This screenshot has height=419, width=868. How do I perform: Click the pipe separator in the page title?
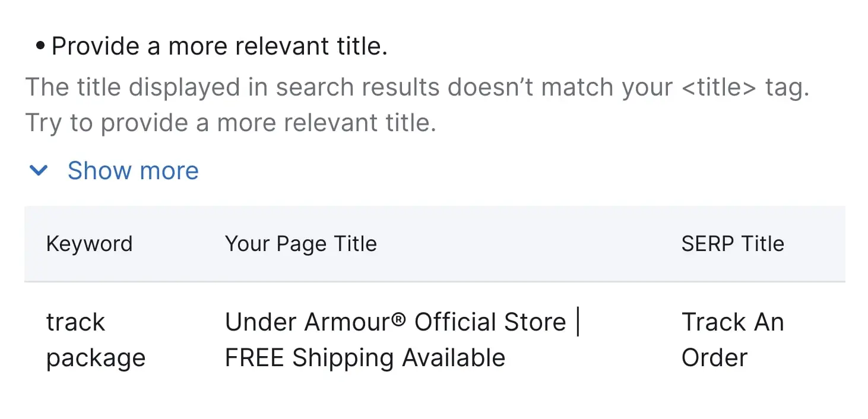[578, 322]
